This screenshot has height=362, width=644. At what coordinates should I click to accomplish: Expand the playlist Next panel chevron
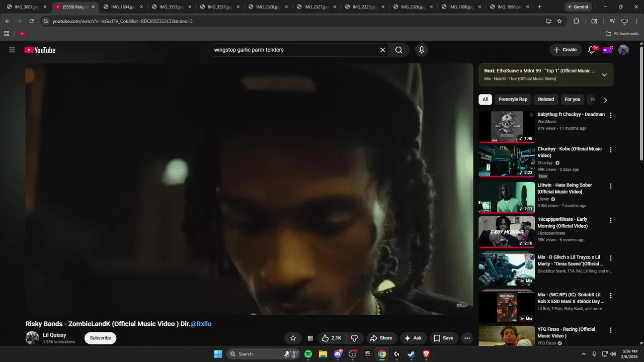click(604, 75)
